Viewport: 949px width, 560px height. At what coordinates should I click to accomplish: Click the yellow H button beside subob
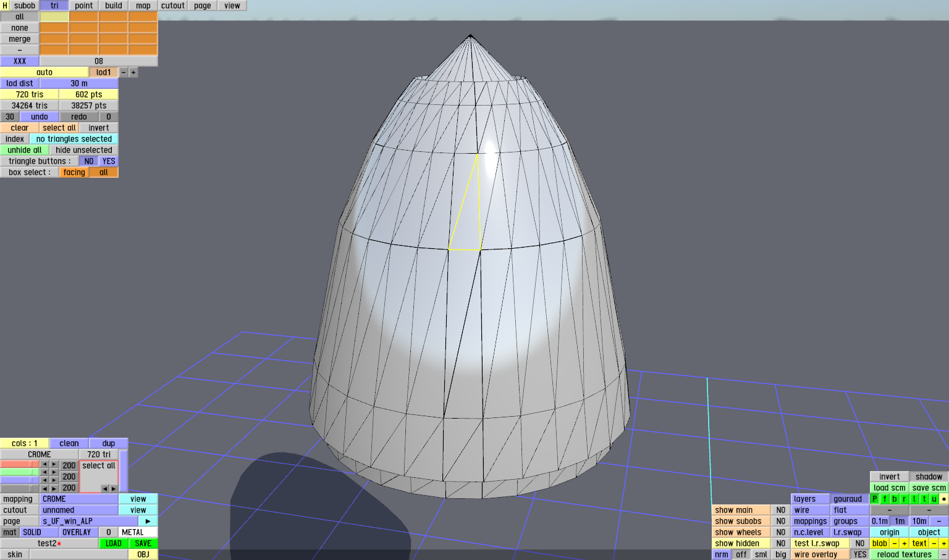point(5,6)
